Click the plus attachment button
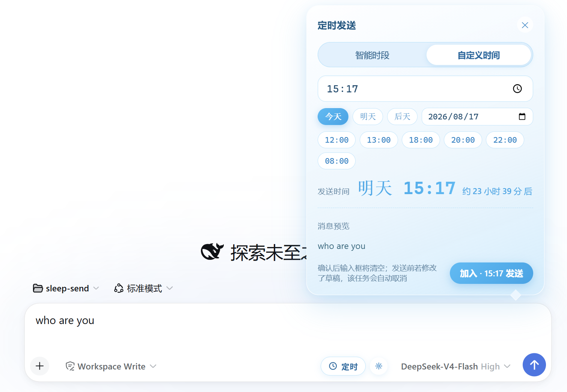This screenshot has width=567, height=392. 40,366
